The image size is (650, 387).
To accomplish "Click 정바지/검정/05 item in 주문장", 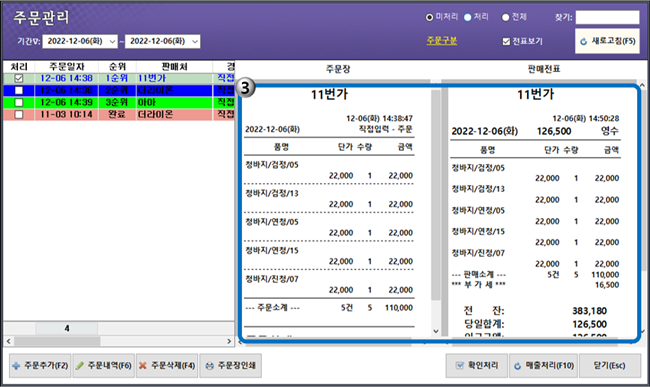I will 272,165.
